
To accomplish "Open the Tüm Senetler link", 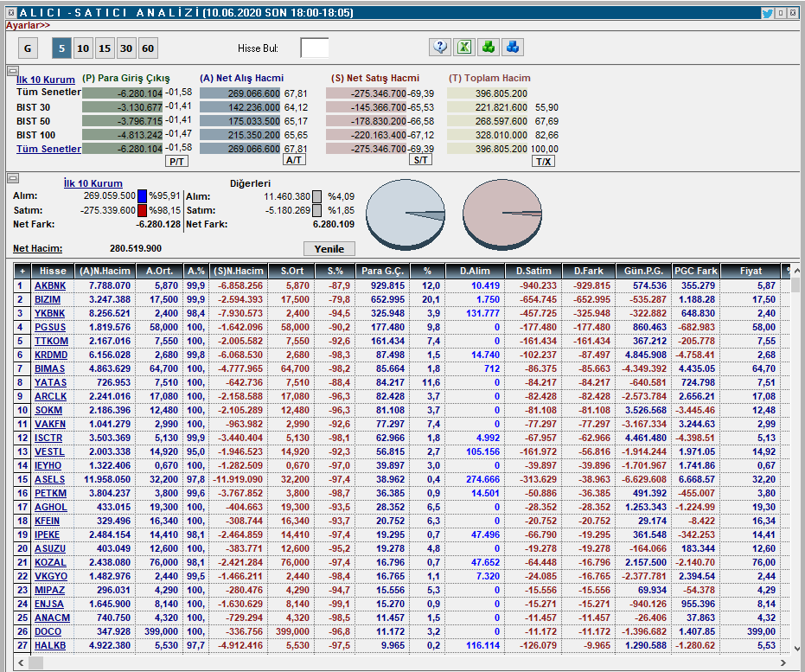I will point(48,149).
